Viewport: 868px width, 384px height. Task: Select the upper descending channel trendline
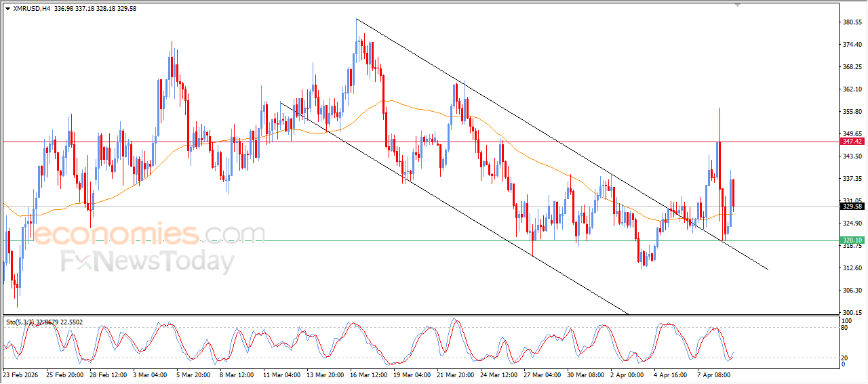(x=561, y=144)
